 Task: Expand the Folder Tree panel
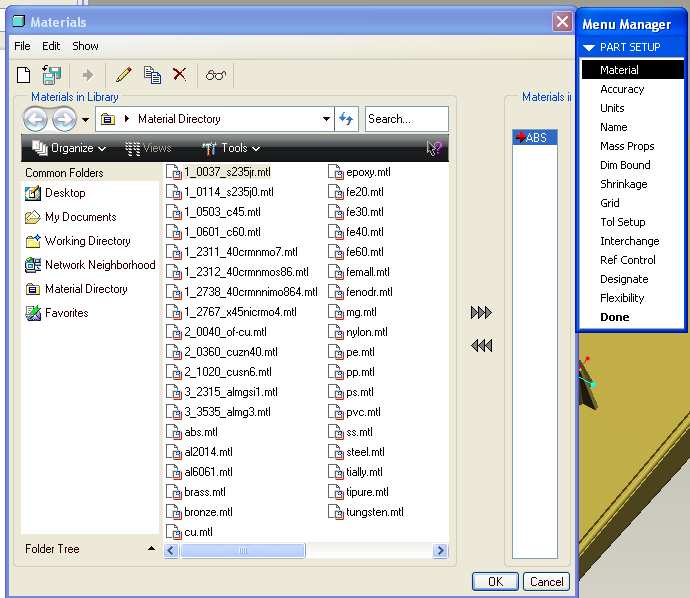point(151,548)
